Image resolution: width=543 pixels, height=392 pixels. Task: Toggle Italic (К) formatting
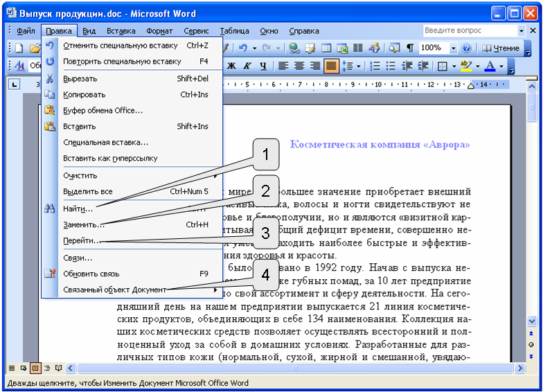[x=247, y=66]
